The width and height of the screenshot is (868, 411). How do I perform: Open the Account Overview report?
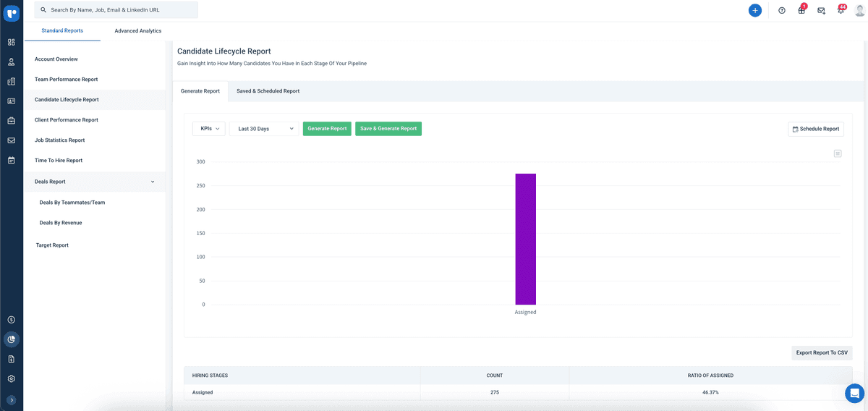(95, 59)
